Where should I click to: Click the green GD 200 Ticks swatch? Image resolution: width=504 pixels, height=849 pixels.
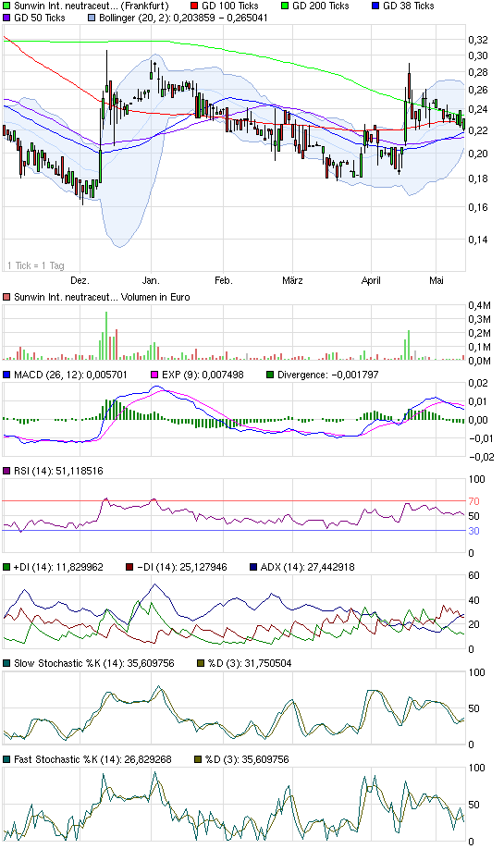click(286, 6)
